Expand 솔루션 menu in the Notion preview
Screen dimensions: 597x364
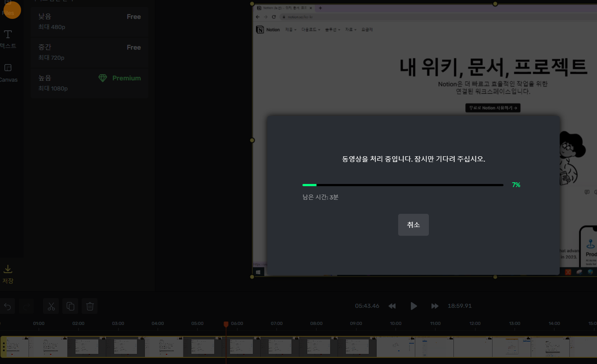click(x=333, y=29)
